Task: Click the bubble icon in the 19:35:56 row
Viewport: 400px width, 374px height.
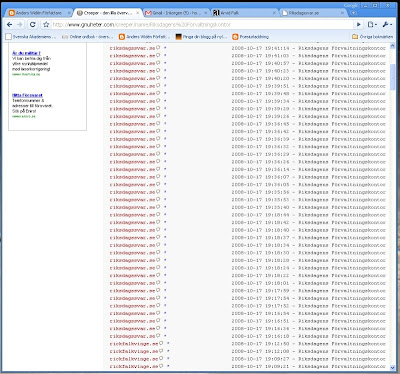Action: click(x=158, y=191)
